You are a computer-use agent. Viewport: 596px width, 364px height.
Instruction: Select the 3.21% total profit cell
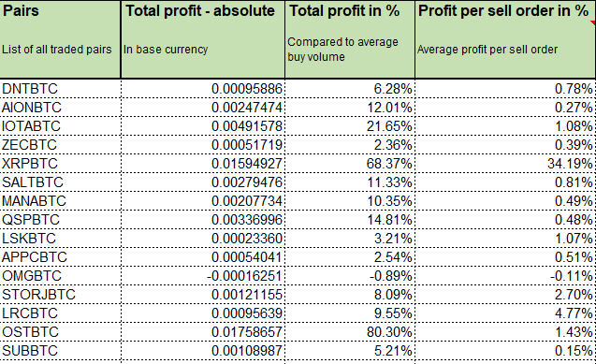click(x=350, y=239)
